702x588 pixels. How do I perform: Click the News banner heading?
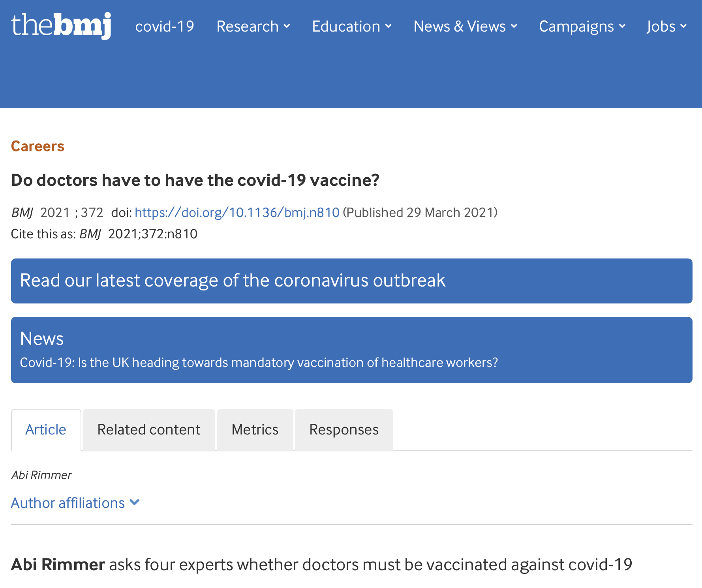coord(42,339)
